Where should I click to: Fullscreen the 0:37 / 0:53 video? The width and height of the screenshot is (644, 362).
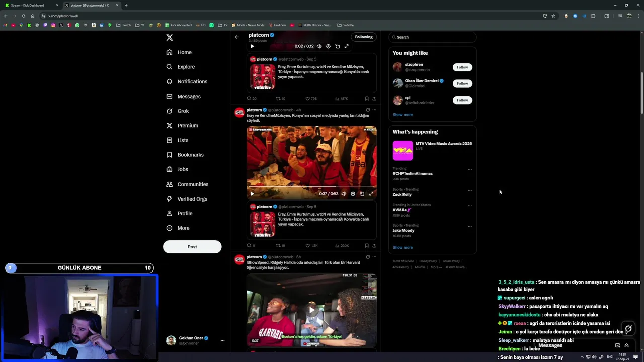[371, 194]
